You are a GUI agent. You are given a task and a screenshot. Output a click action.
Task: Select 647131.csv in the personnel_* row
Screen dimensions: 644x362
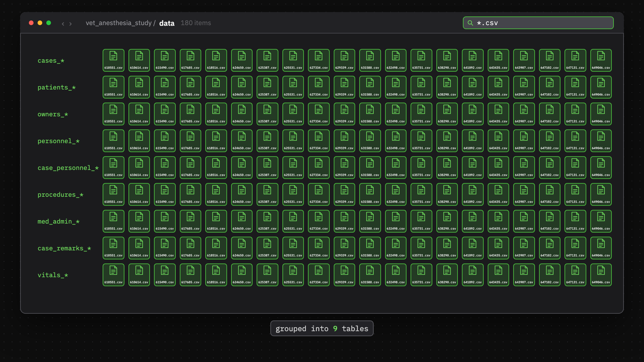pyautogui.click(x=575, y=141)
